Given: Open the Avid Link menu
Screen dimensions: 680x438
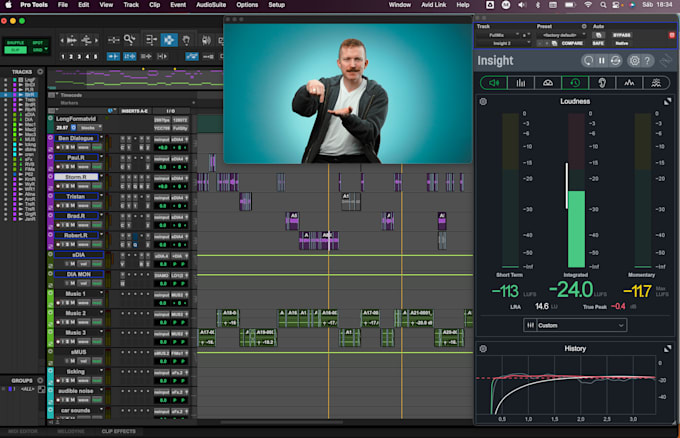Looking at the screenshot, I should click(434, 5).
